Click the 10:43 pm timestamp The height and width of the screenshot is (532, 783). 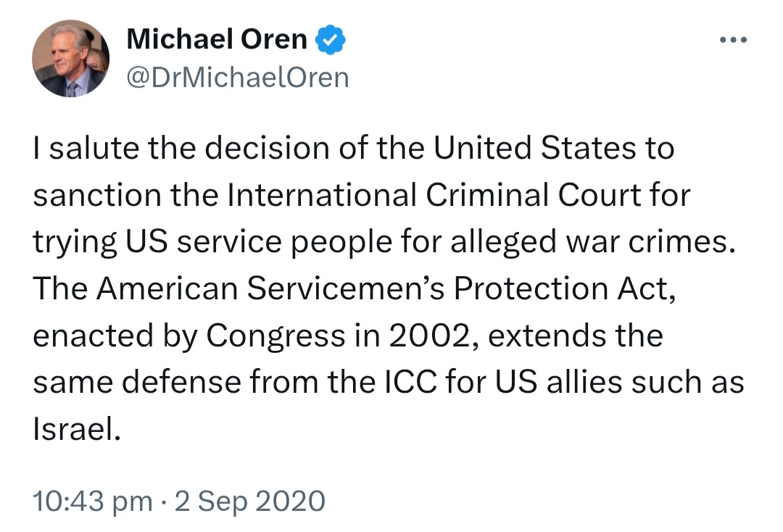(93, 501)
